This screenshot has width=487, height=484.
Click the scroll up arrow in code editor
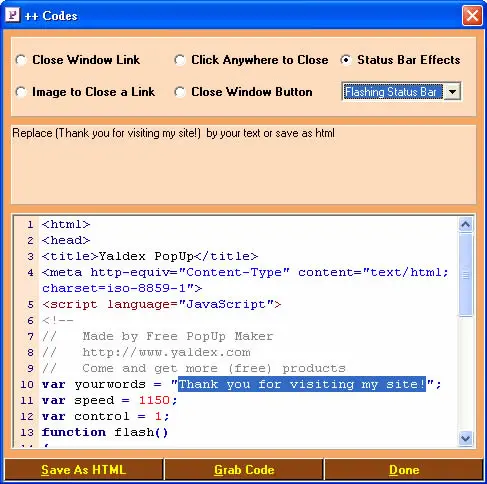[x=466, y=224]
